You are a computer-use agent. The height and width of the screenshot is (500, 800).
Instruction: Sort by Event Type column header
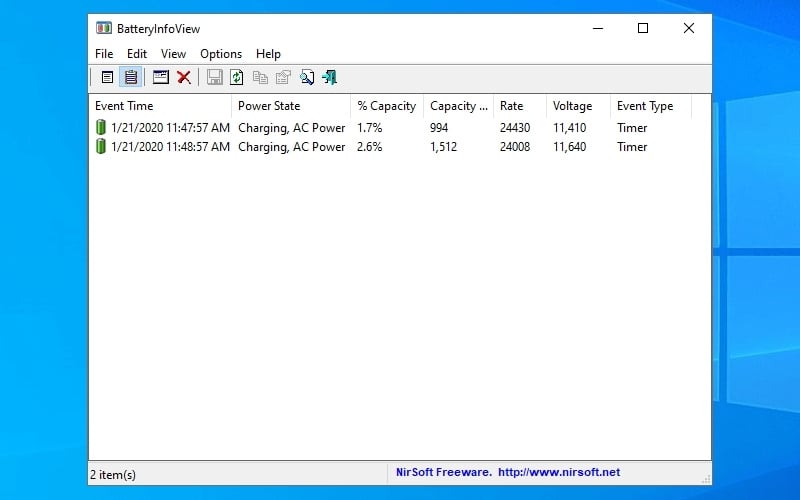point(651,106)
